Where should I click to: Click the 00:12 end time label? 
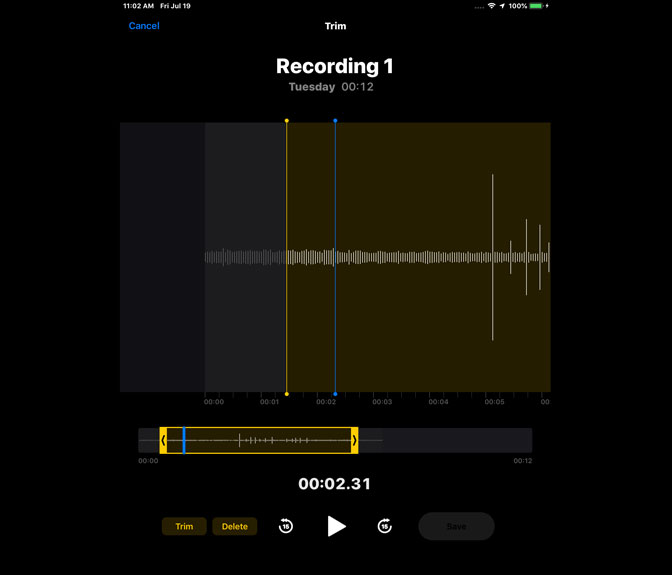click(x=522, y=461)
